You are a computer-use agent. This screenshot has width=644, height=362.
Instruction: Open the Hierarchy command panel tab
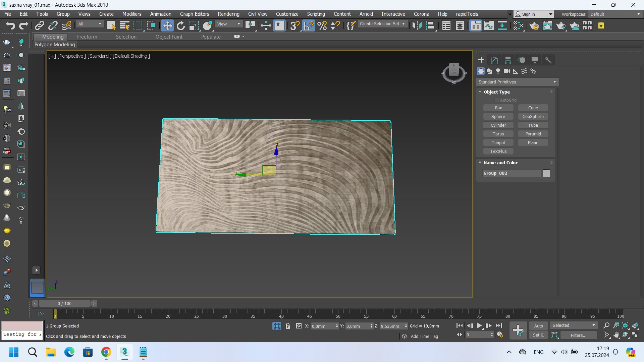(508, 60)
